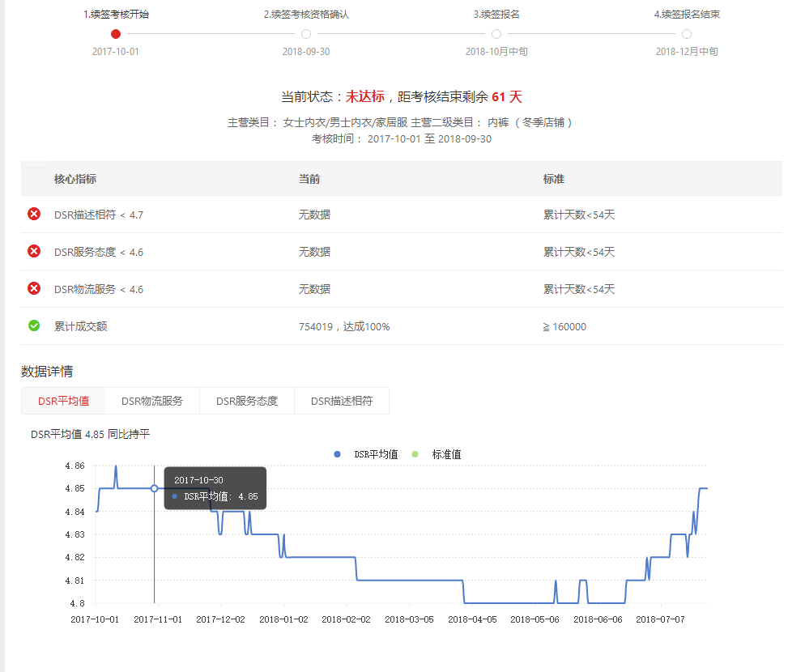Click x-axis label 2018-01-02
The height and width of the screenshot is (672, 788).
click(283, 619)
